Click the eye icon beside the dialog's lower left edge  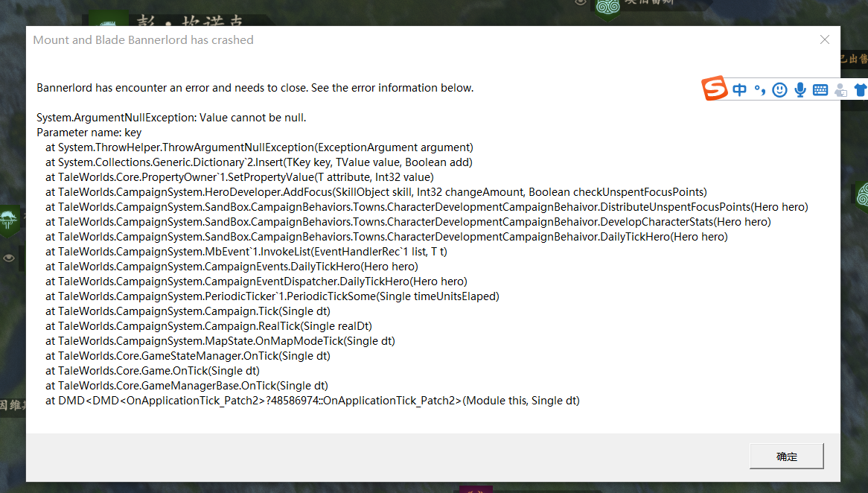click(x=9, y=258)
